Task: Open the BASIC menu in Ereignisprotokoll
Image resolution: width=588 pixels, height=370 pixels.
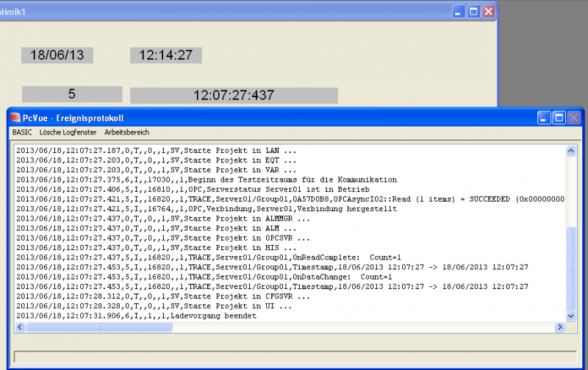Action: click(22, 132)
